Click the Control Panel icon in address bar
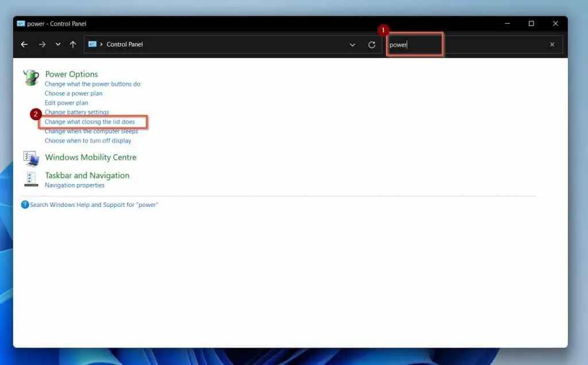Image resolution: width=588 pixels, height=365 pixels. [92, 44]
